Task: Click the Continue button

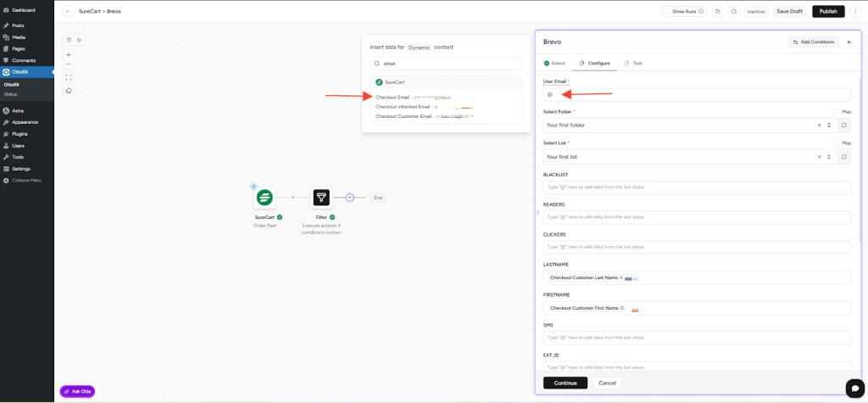Action: [565, 383]
